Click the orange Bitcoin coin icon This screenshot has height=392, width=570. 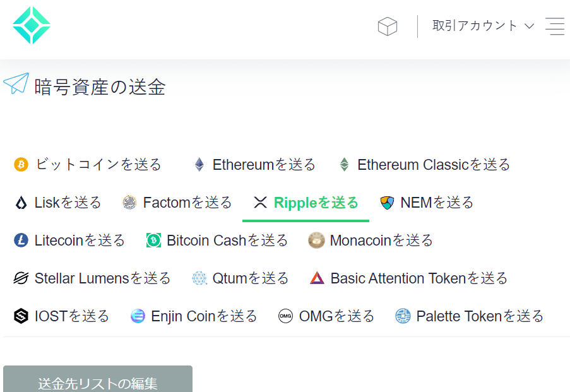[x=21, y=164]
